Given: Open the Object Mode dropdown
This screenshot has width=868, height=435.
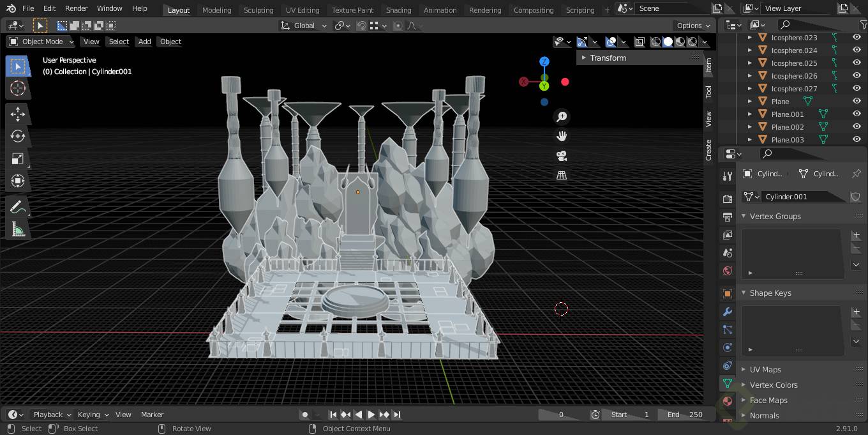Looking at the screenshot, I should [x=41, y=42].
